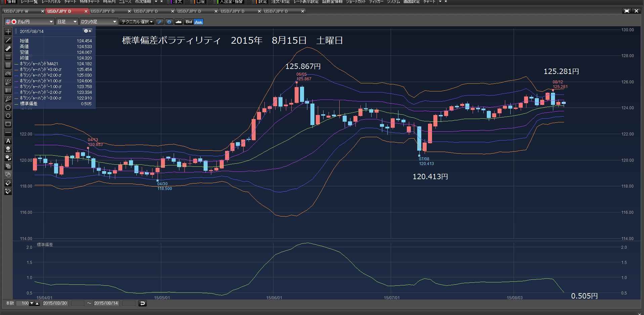Click the start date field 2015/03/30
Screen dimensions: 644x315
pyautogui.click(x=55, y=303)
